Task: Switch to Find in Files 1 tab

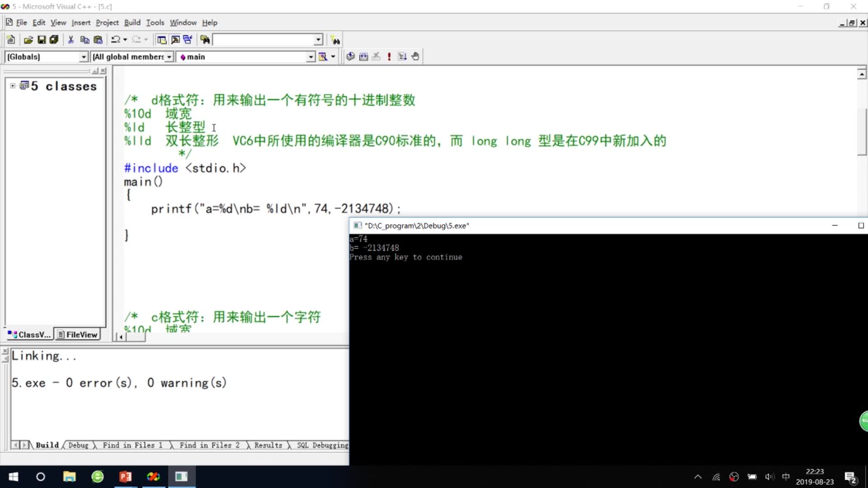Action: [132, 446]
